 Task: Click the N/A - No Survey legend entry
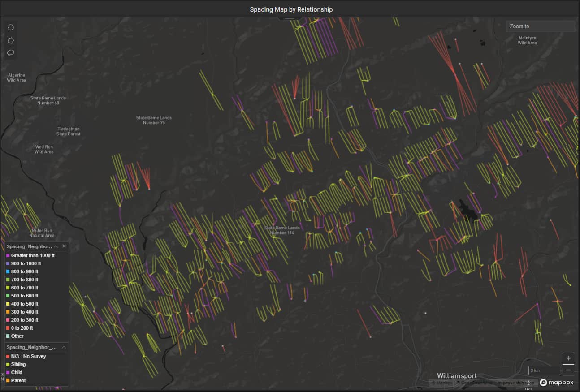[28, 356]
